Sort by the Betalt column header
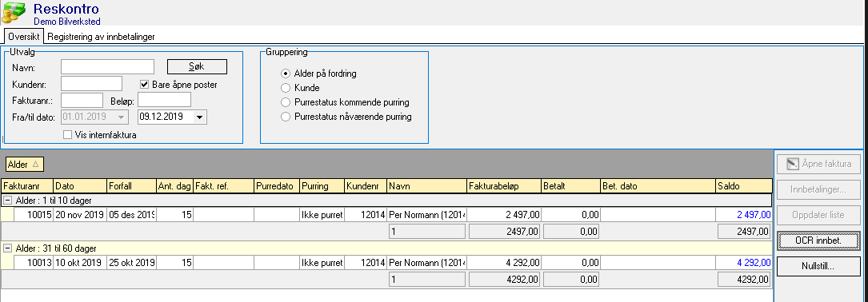This screenshot has height=302, width=868. [570, 186]
